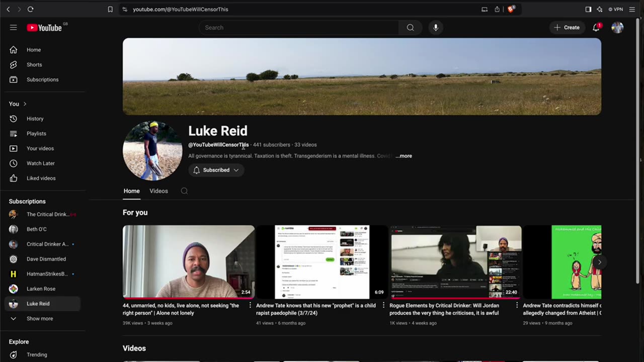Open account avatar menu
The width and height of the screenshot is (644, 362).
click(x=617, y=28)
